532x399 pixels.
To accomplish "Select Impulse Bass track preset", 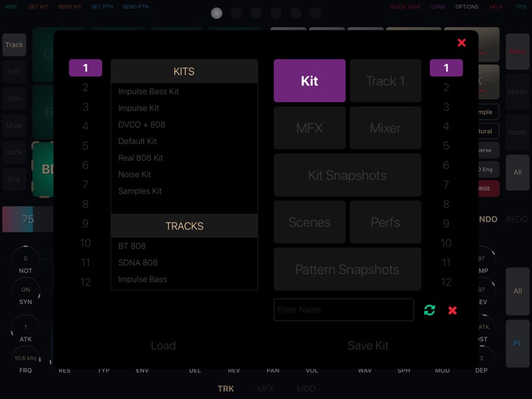I will [x=184, y=279].
